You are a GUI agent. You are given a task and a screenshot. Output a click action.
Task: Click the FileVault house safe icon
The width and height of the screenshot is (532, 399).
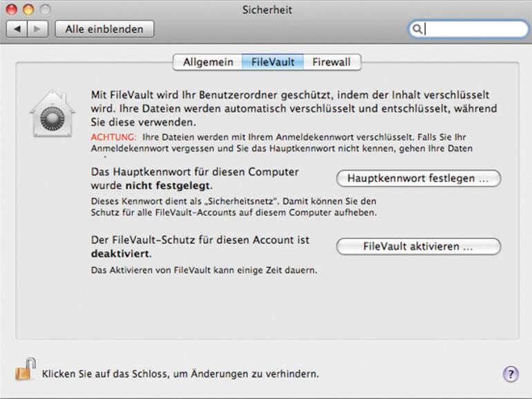[53, 114]
